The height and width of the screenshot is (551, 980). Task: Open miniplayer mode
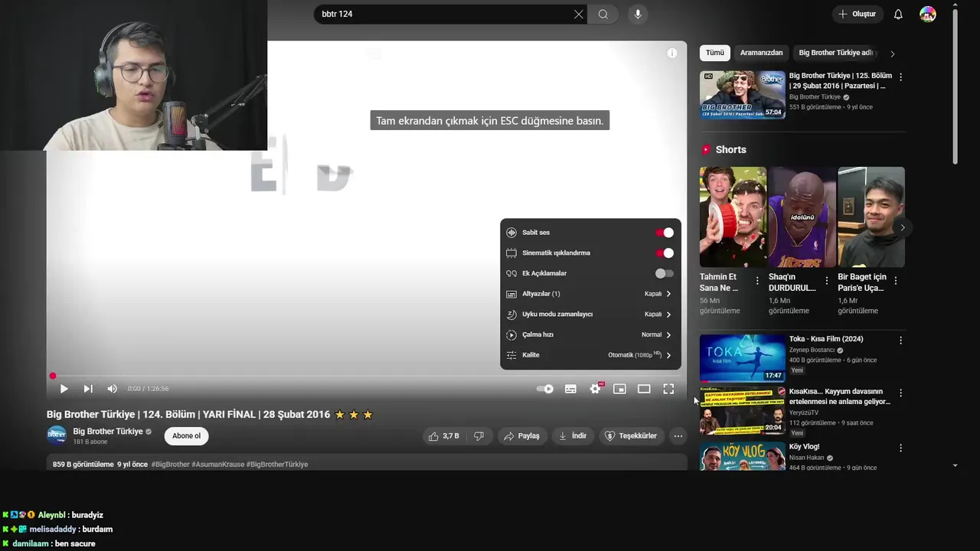tap(619, 389)
